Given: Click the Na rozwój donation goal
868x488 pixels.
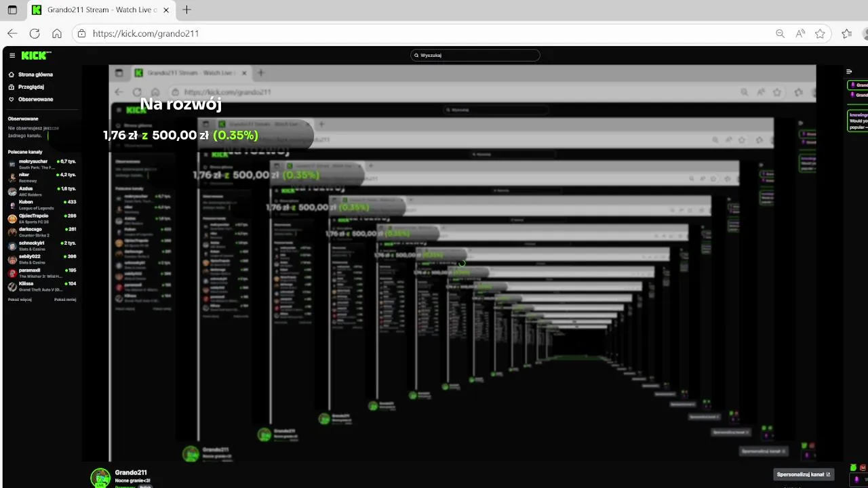Looking at the screenshot, I should pos(180,104).
